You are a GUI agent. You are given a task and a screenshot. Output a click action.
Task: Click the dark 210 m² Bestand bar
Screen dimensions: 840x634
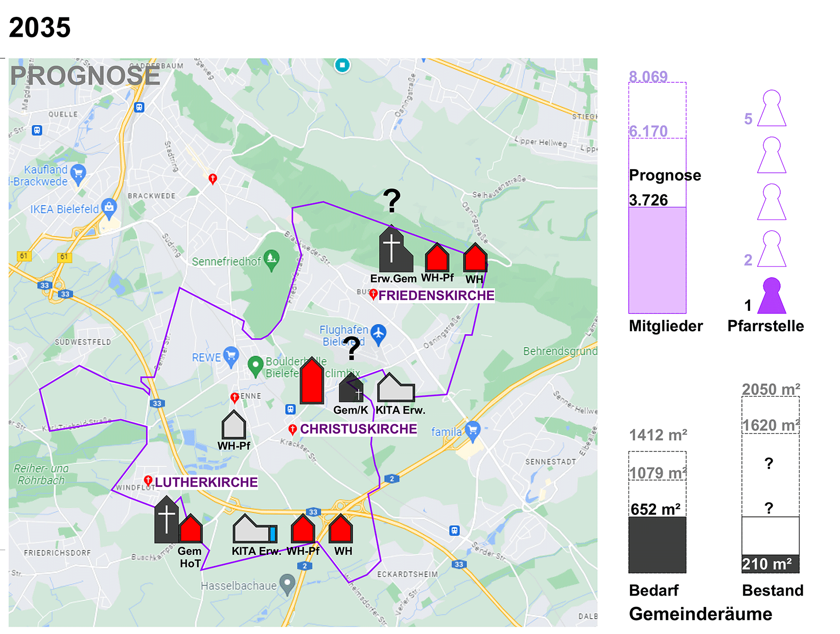point(771,564)
